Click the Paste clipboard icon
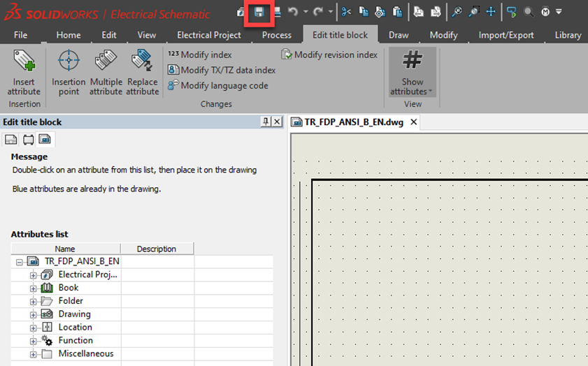 397,12
